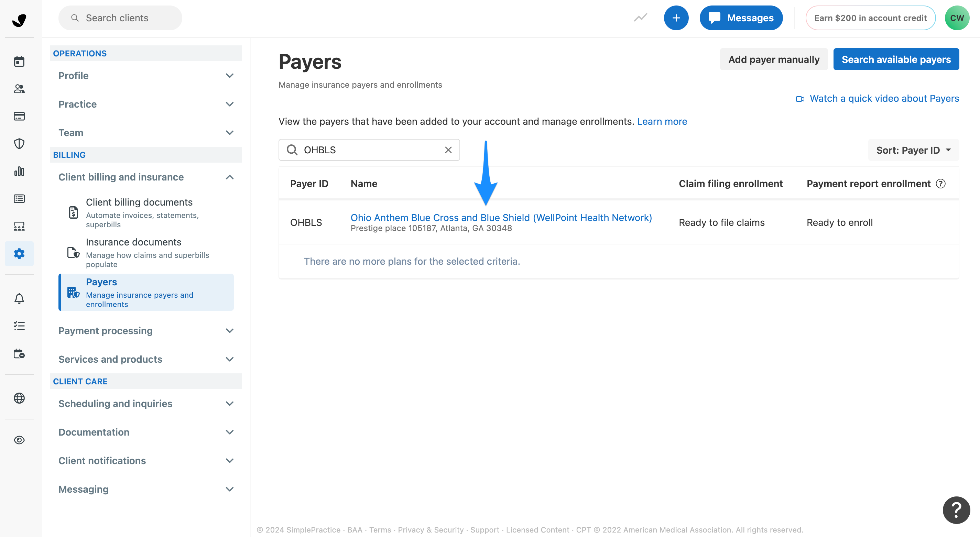Open the Messages button
The image size is (980, 537).
coord(741,18)
